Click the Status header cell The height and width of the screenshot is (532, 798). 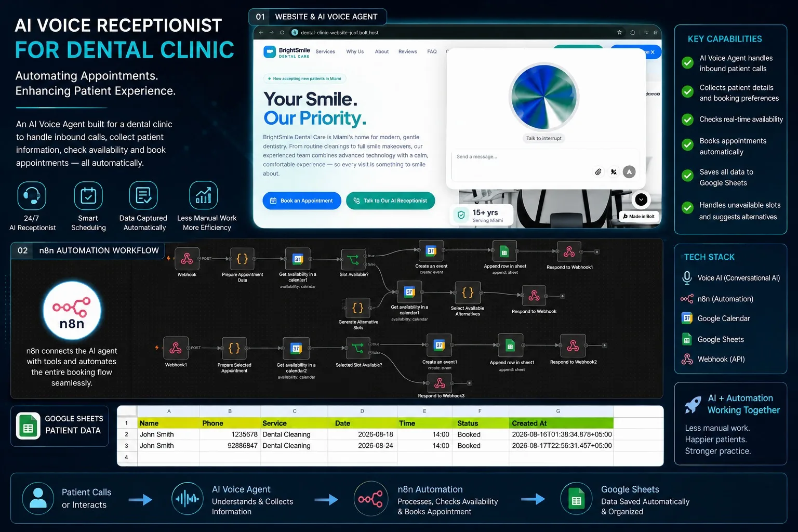(480, 423)
